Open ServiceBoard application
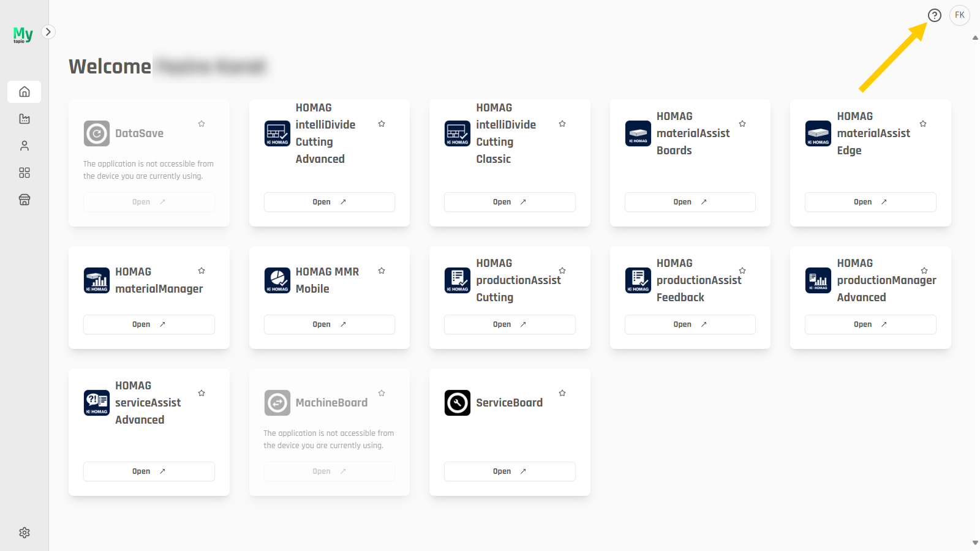980x551 pixels. [510, 471]
